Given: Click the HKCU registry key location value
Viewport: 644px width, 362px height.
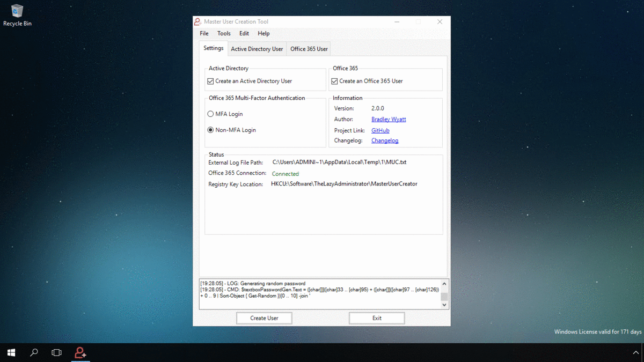Looking at the screenshot, I should pyautogui.click(x=344, y=184).
